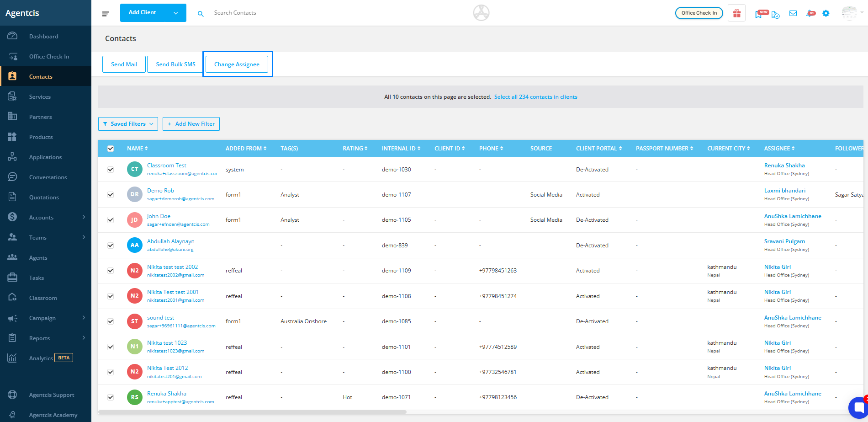This screenshot has height=422, width=868.
Task: Uncheck the Classroom Test row checkbox
Action: (x=111, y=170)
